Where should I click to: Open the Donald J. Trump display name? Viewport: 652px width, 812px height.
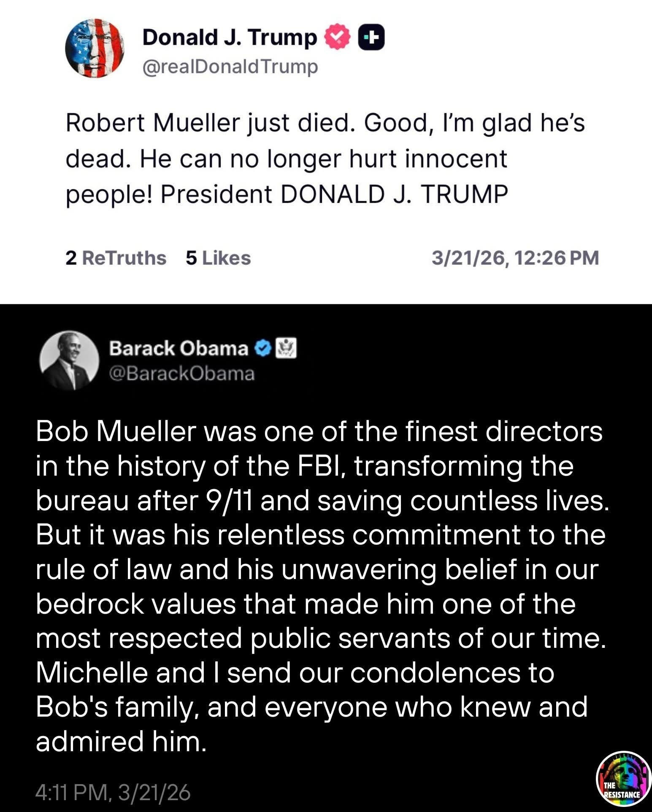pos(230,38)
